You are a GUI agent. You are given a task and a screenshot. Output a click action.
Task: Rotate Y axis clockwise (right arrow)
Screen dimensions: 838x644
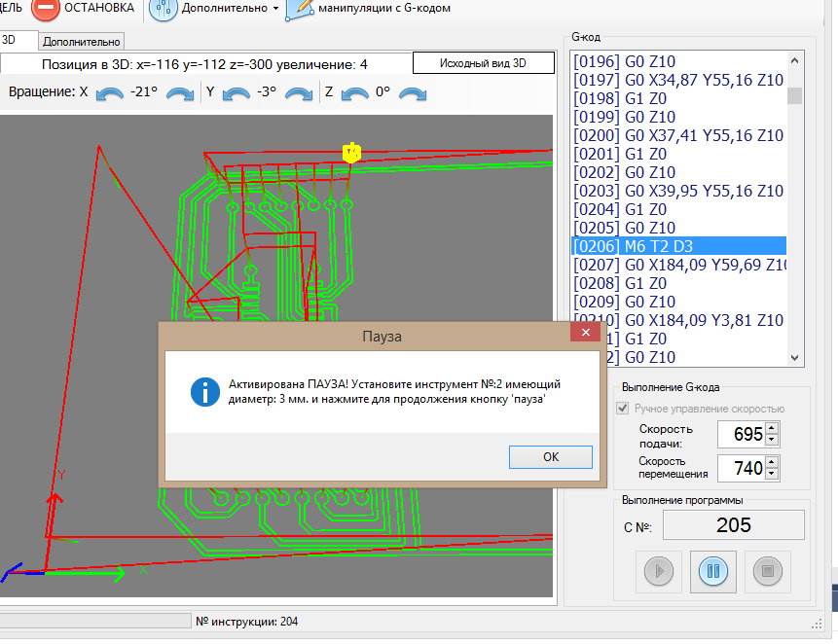coord(299,94)
